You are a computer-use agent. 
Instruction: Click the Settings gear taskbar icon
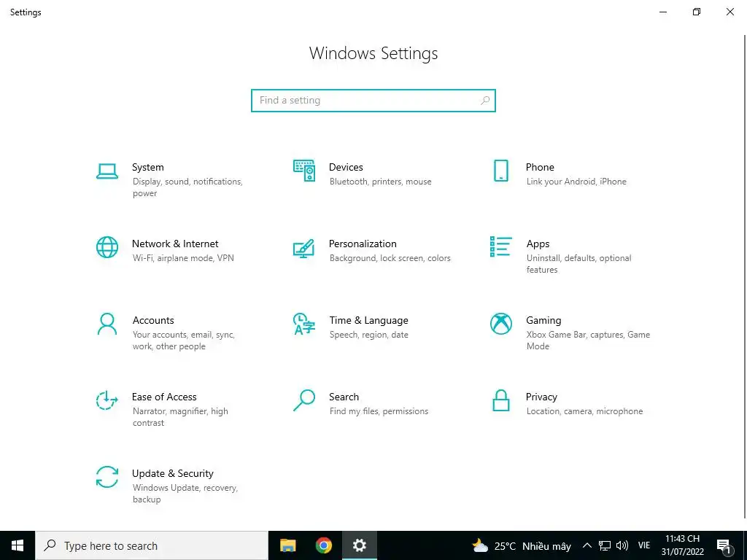[359, 545]
